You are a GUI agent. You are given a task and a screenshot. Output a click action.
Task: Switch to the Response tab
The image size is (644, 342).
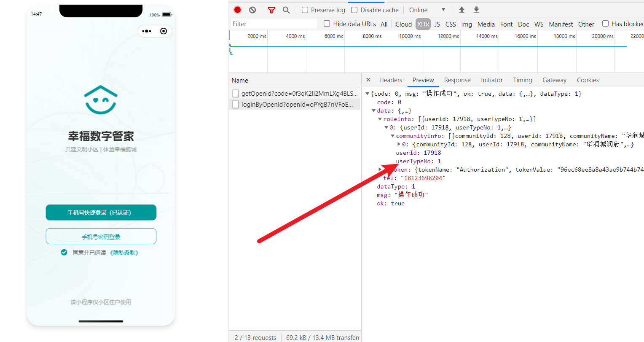[x=457, y=80]
